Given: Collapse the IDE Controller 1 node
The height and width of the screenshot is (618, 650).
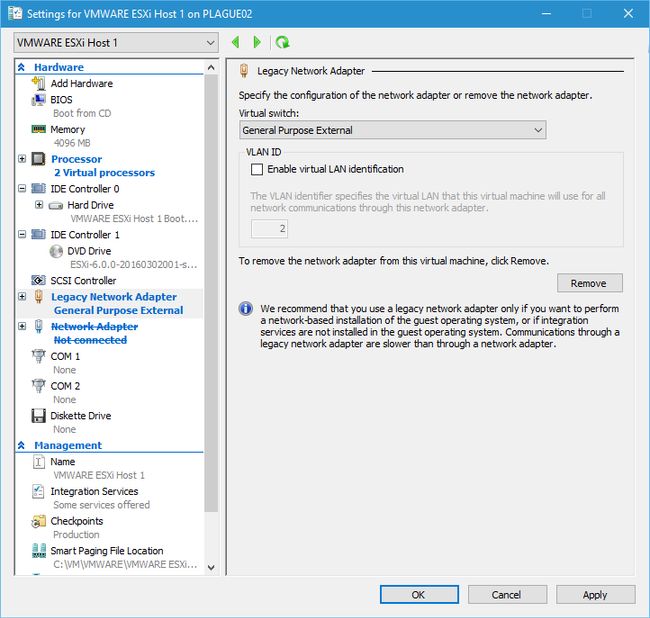Looking at the screenshot, I should [x=22, y=235].
